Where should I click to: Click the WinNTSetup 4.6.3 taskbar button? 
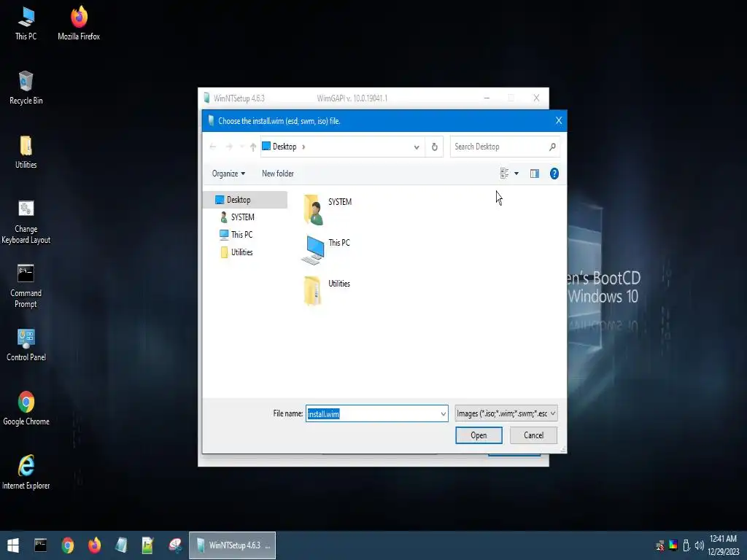pos(233,545)
